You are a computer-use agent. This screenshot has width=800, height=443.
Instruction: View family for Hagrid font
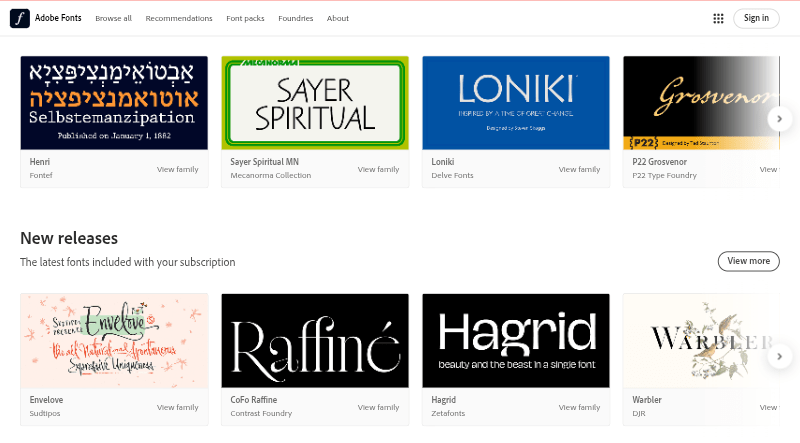pos(580,407)
